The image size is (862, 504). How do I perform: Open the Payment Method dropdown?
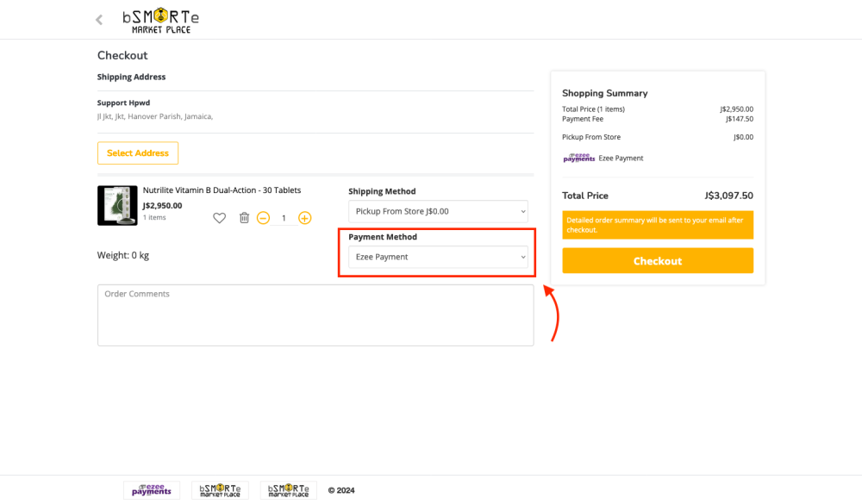[438, 257]
